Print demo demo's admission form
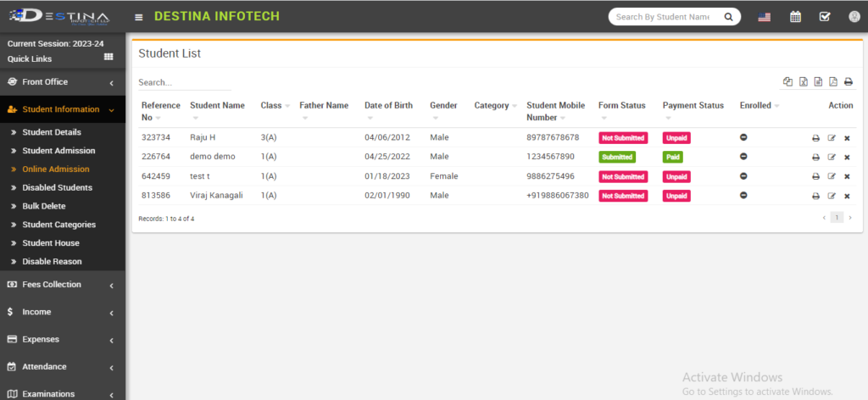868x400 pixels. click(815, 158)
